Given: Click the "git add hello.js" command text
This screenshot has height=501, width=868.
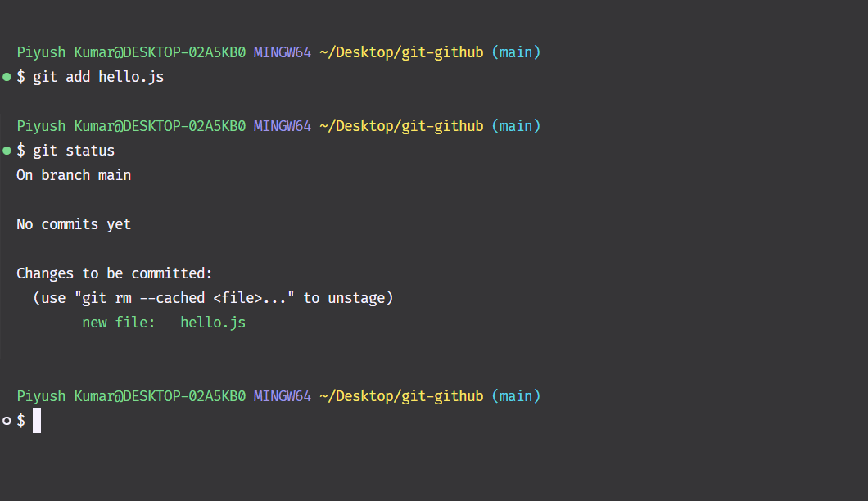Looking at the screenshot, I should tap(98, 77).
